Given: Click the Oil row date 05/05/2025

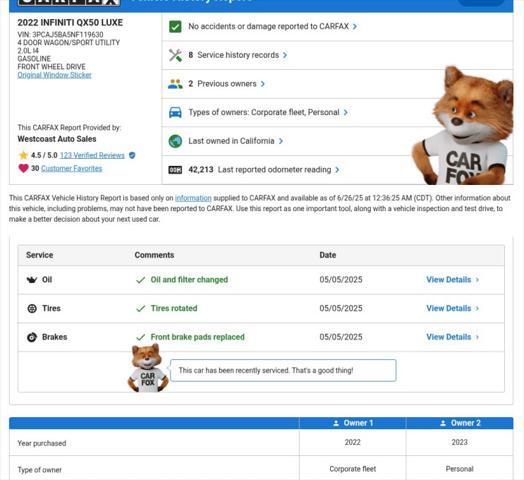Looking at the screenshot, I should click(x=341, y=280).
